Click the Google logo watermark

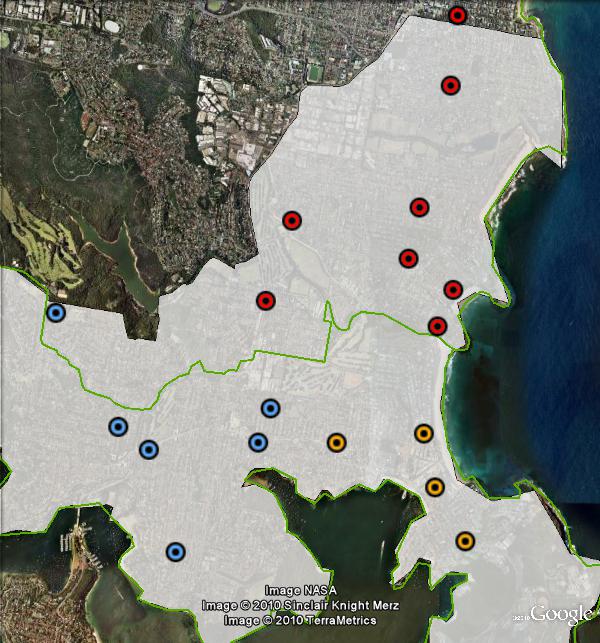(563, 614)
